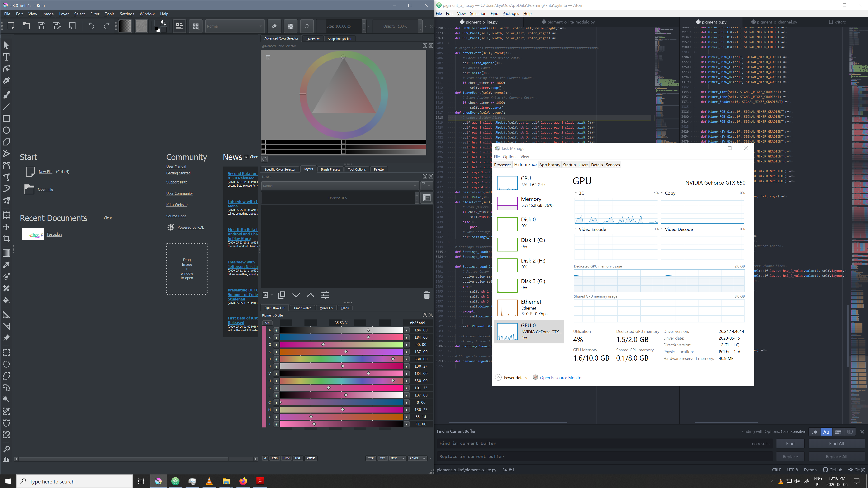Image resolution: width=868 pixels, height=488 pixels.
Task: Toggle the News check for updates checkbox
Action: pos(246,157)
